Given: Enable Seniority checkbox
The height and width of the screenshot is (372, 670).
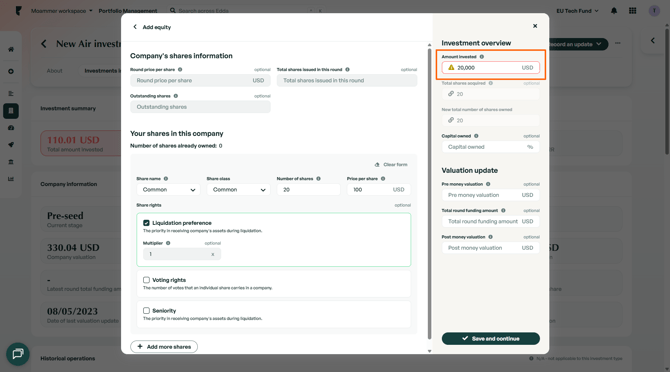Looking at the screenshot, I should click(146, 311).
